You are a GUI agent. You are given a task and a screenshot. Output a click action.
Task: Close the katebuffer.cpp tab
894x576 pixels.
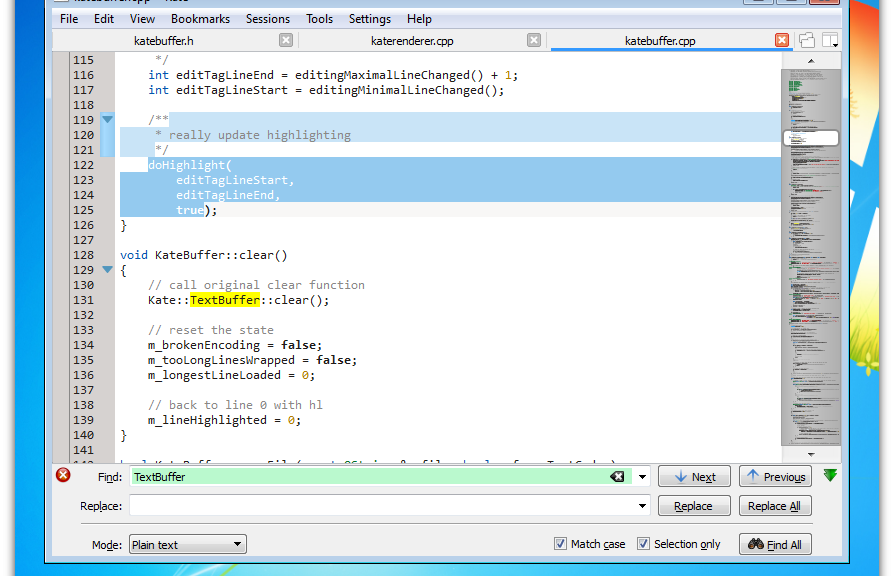click(x=782, y=41)
